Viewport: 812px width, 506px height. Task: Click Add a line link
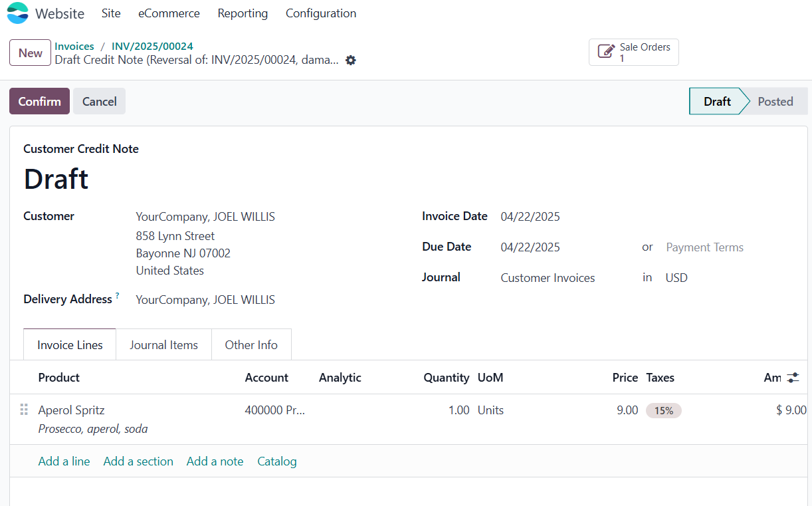[64, 461]
